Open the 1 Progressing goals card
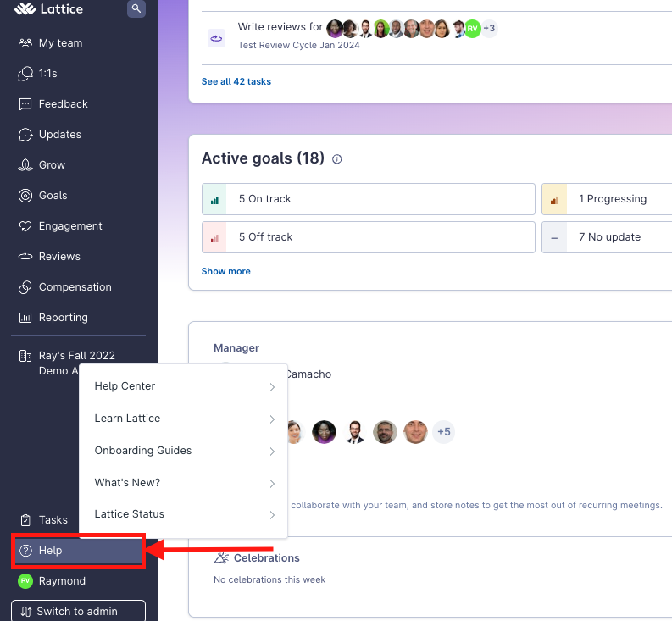 click(607, 199)
